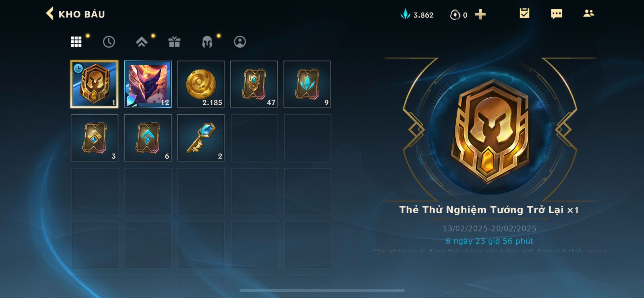Select the skin shard with count 12
The image size is (644, 298).
148,84
